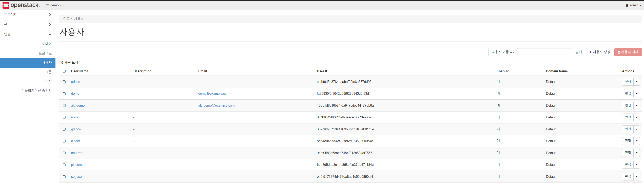Click the 사용자 삭제 trash button

click(628, 52)
